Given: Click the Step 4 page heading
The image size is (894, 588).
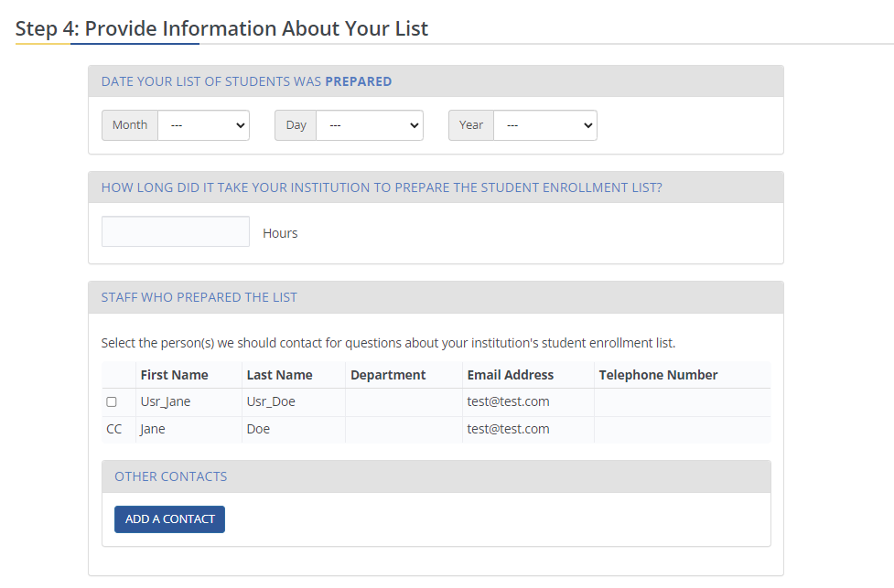Looking at the screenshot, I should (x=221, y=28).
